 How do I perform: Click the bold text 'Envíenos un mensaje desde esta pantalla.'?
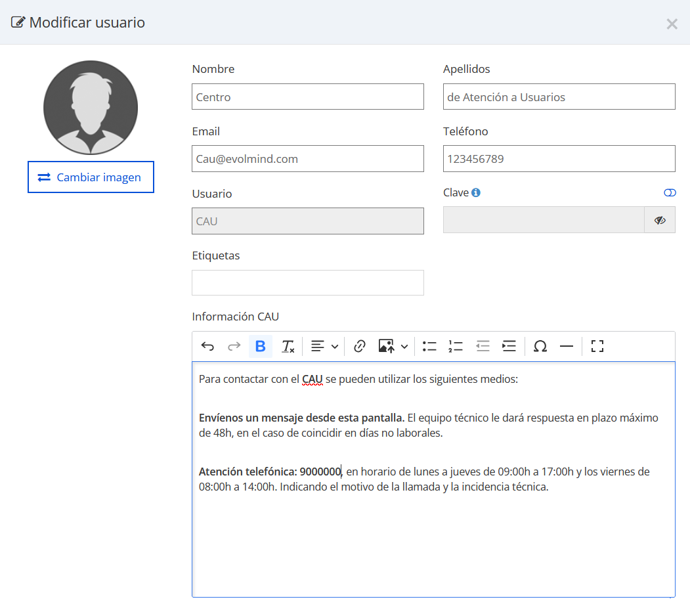[x=301, y=418]
